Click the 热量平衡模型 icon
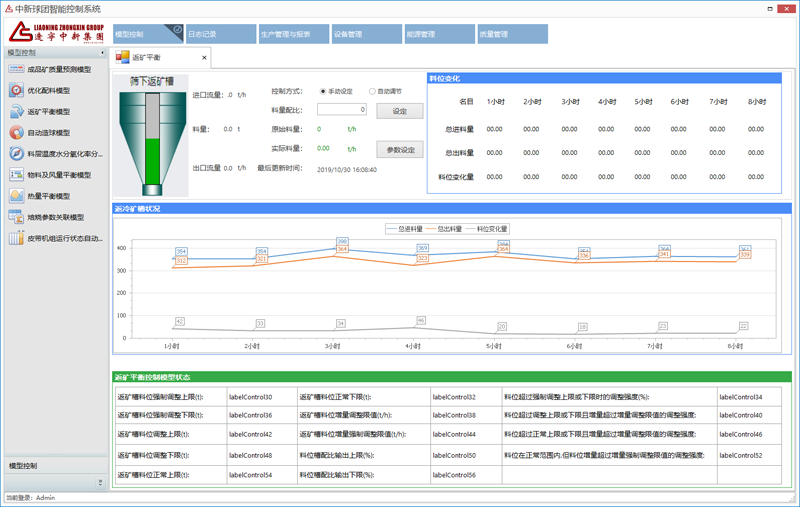 click(x=16, y=196)
